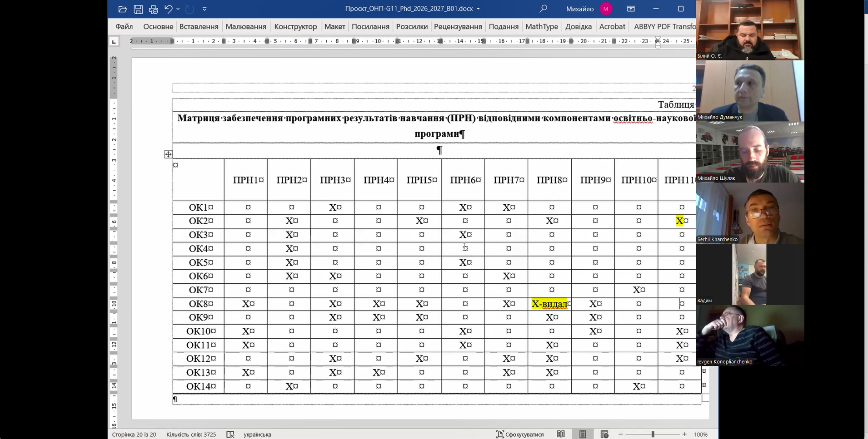Image resolution: width=868 pixels, height=439 pixels.
Task: Click the highlighted Х-видал table cell
Action: (x=549, y=304)
